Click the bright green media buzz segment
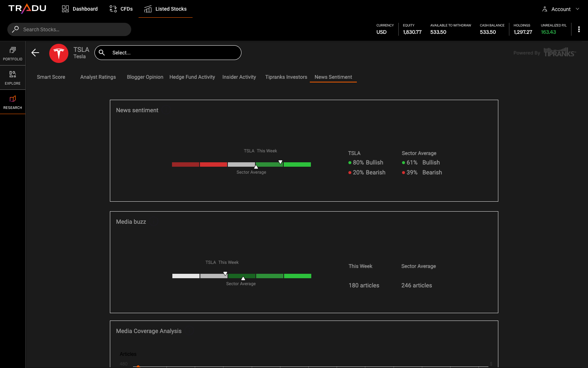 coord(298,276)
